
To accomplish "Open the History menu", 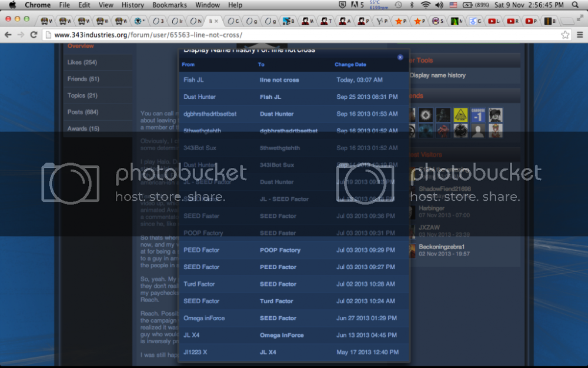I will (x=132, y=5).
